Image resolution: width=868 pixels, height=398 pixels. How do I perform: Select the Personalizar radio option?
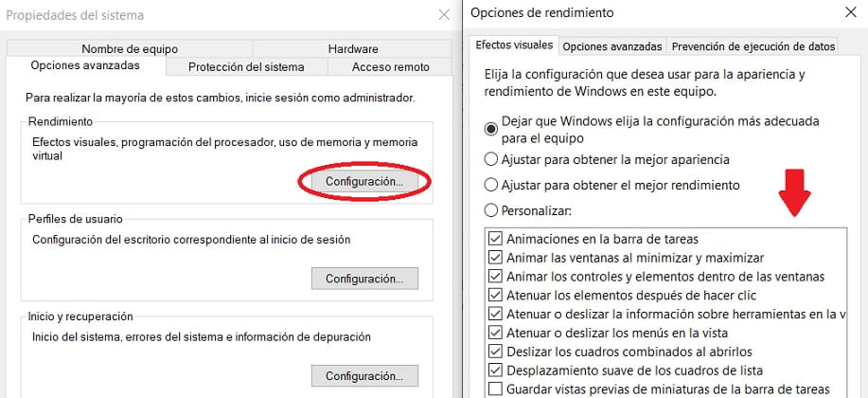tap(491, 210)
